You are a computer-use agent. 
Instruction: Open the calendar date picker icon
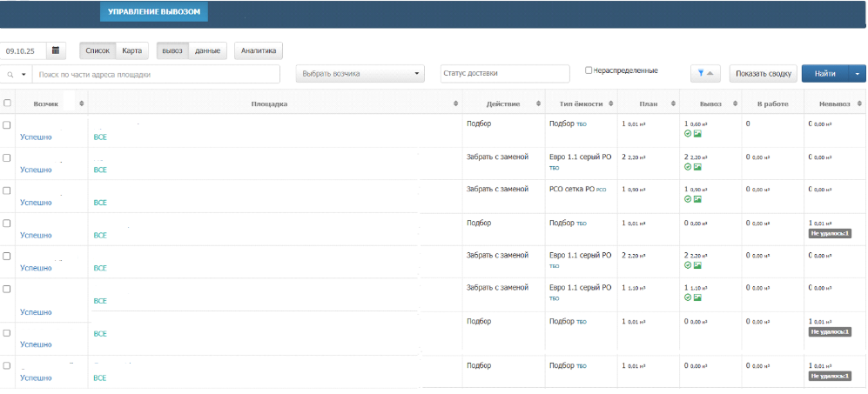pyautogui.click(x=57, y=51)
